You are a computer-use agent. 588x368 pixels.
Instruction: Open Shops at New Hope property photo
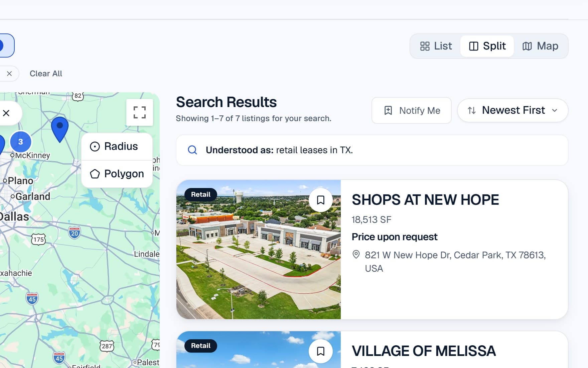[259, 250]
